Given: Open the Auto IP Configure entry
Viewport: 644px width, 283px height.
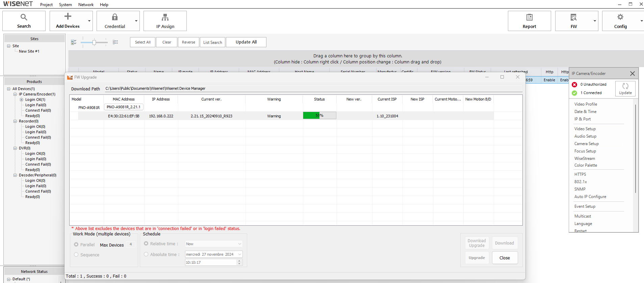Looking at the screenshot, I should click(x=590, y=197).
